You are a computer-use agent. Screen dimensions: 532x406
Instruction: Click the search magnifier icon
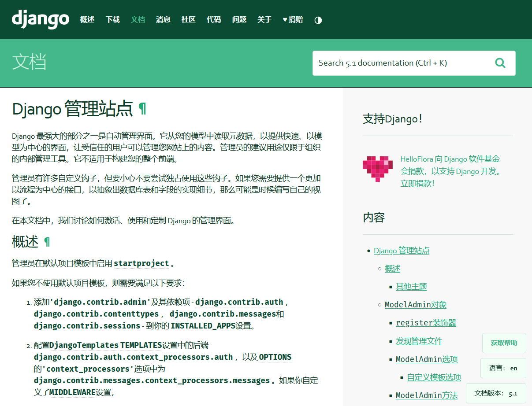pyautogui.click(x=500, y=63)
